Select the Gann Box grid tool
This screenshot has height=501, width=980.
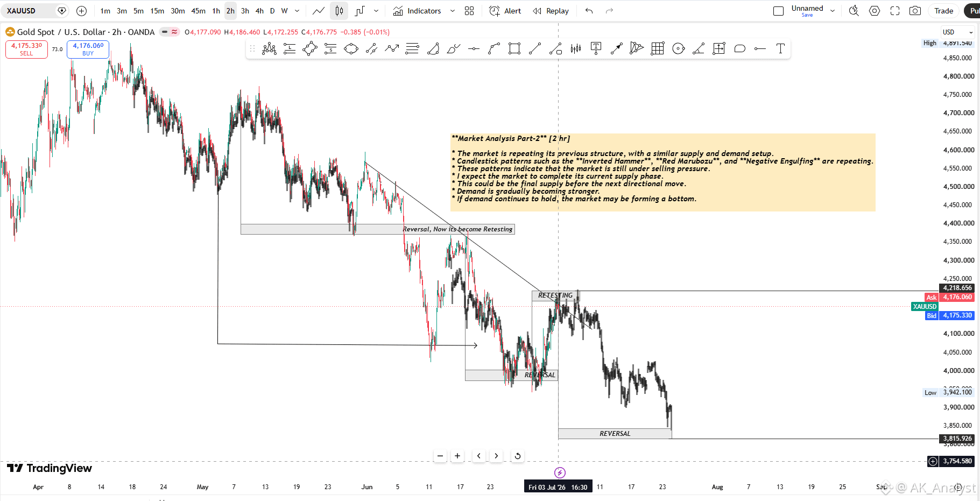click(x=658, y=49)
